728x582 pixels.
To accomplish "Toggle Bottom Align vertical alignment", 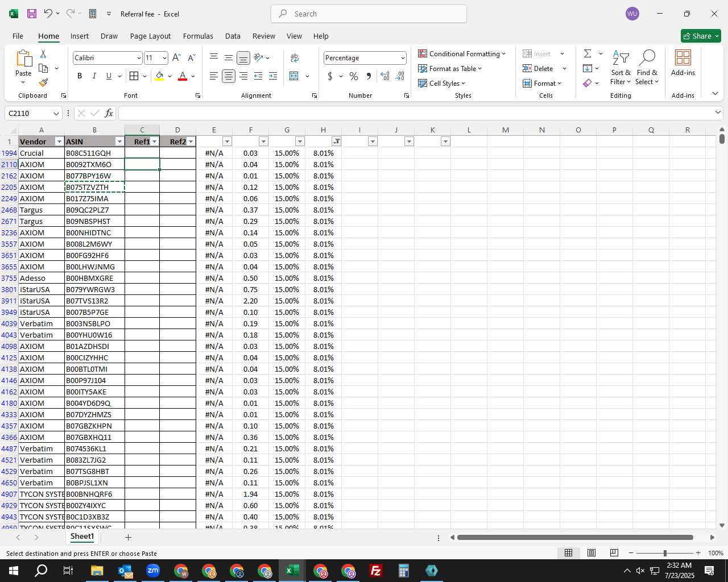I will 243,58.
